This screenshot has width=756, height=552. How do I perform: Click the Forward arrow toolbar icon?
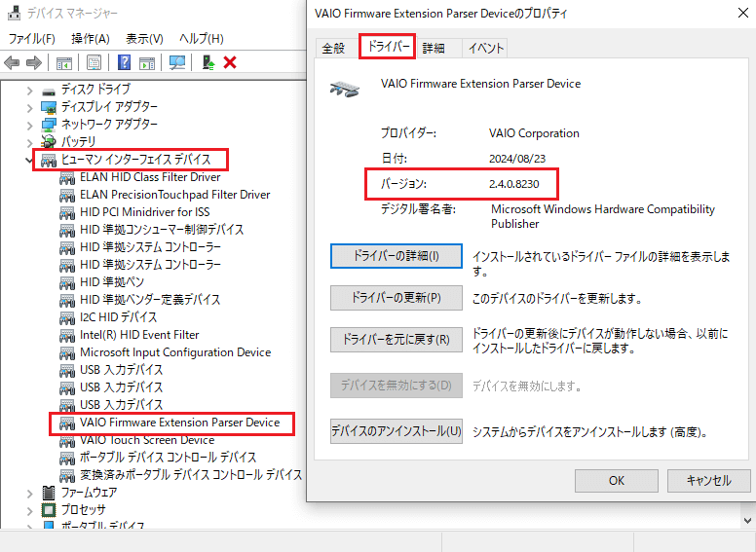click(x=34, y=62)
